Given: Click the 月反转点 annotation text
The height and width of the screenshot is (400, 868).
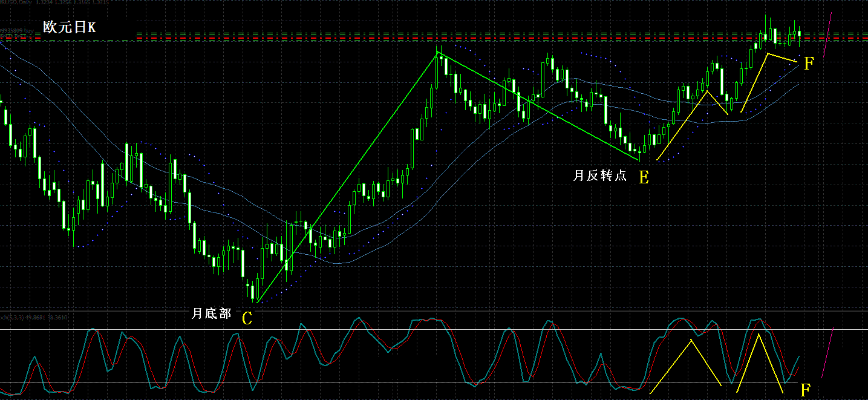Looking at the screenshot, I should point(600,176).
